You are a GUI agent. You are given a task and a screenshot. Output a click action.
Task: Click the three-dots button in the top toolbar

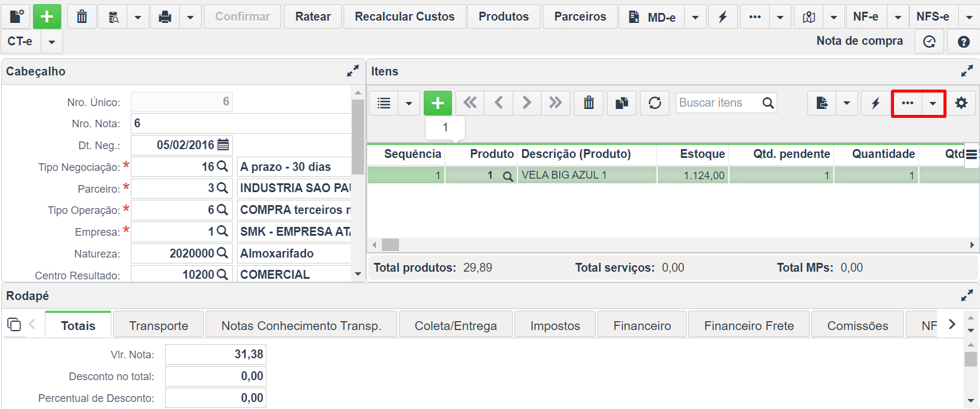(755, 17)
